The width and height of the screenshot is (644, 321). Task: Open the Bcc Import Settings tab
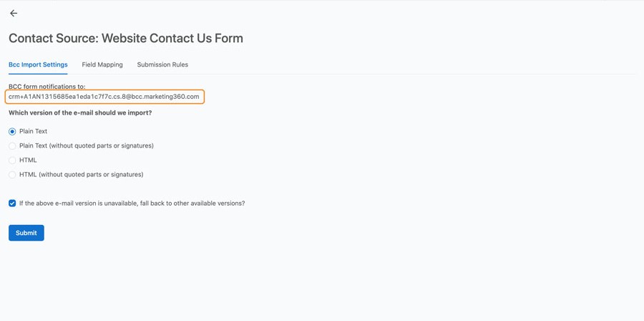[x=38, y=64]
